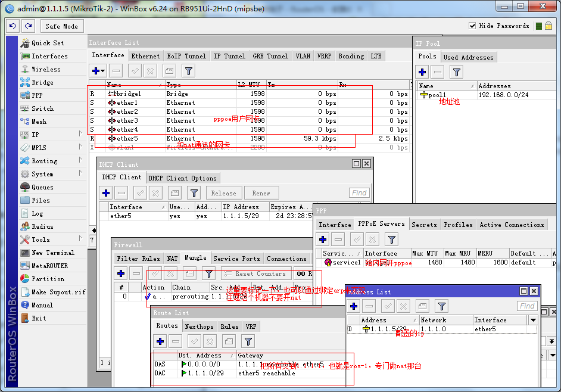
Task: Add a new pool in IP Pool window
Action: 422,72
